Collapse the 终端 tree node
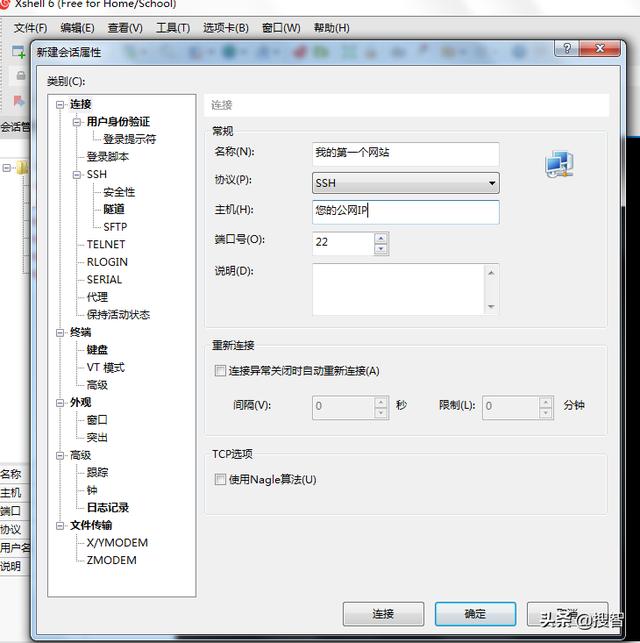Viewport: 640px width, 643px height. tap(60, 333)
